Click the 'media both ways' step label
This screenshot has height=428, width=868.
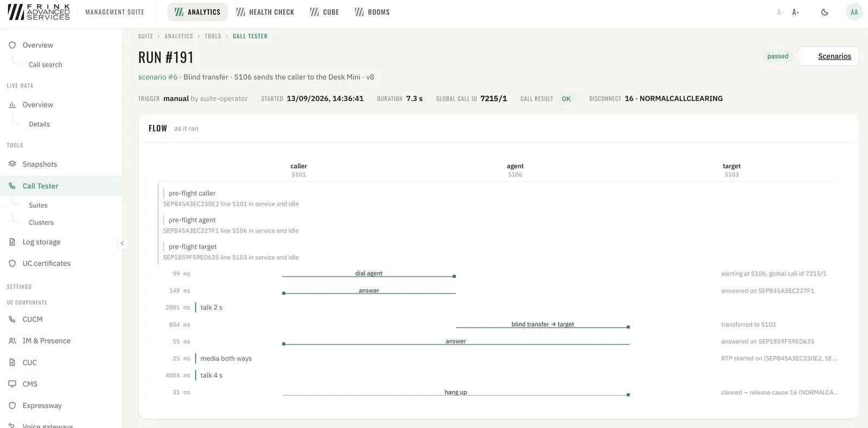click(x=226, y=359)
